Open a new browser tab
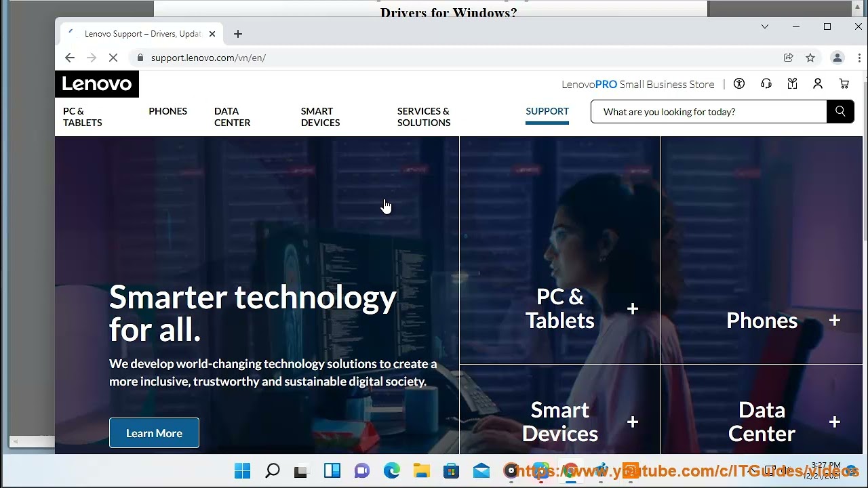 click(x=237, y=34)
